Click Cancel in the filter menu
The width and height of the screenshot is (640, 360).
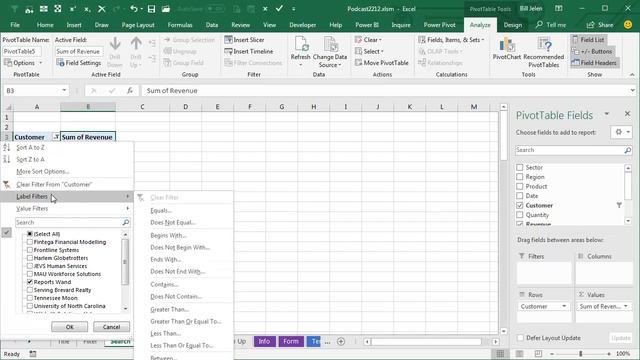coord(111,327)
